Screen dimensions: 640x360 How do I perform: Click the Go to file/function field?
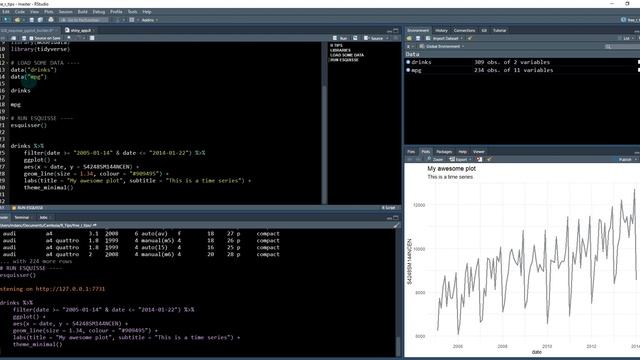(84, 20)
